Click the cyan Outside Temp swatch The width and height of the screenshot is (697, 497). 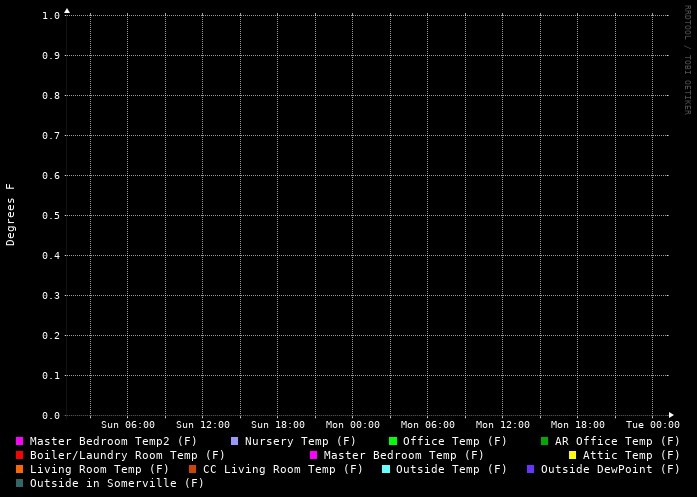pos(385,469)
